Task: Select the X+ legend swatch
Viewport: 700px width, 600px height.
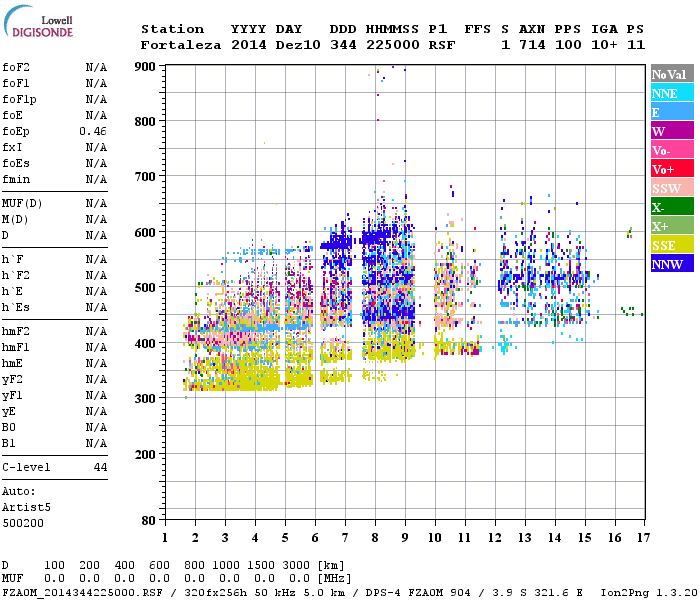Action: [672, 225]
